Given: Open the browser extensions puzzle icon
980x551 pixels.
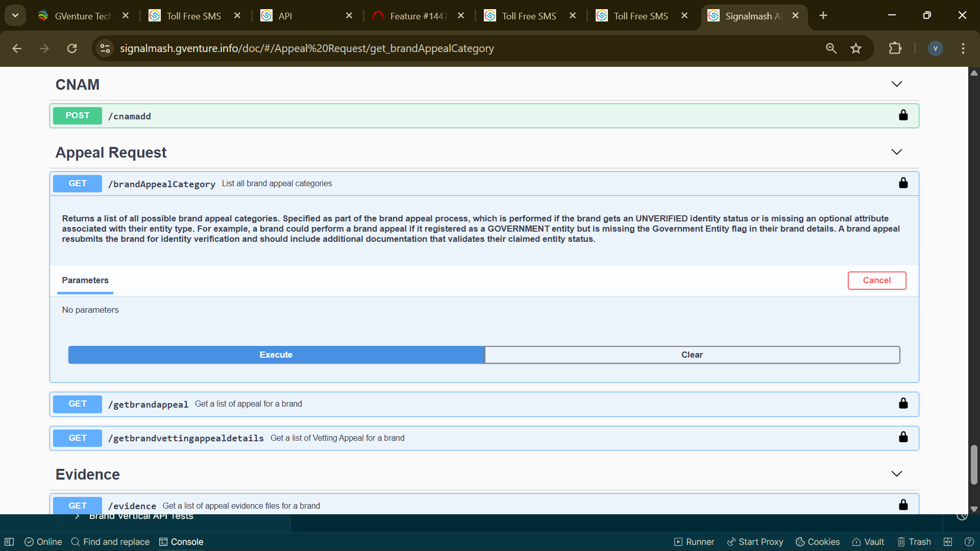Looking at the screenshot, I should [895, 48].
